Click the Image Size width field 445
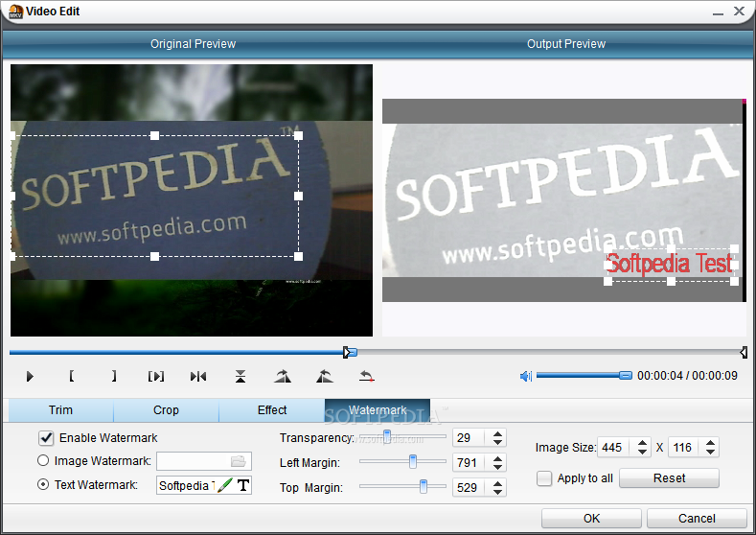 tap(615, 448)
